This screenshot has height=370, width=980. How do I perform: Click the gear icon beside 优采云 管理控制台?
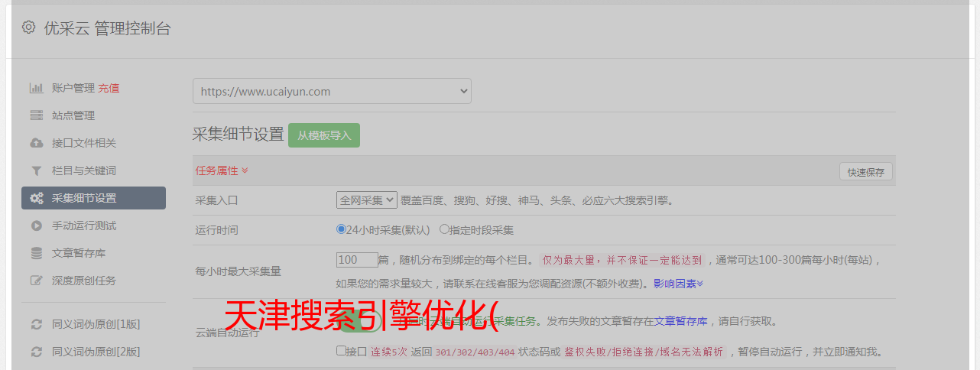[28, 28]
